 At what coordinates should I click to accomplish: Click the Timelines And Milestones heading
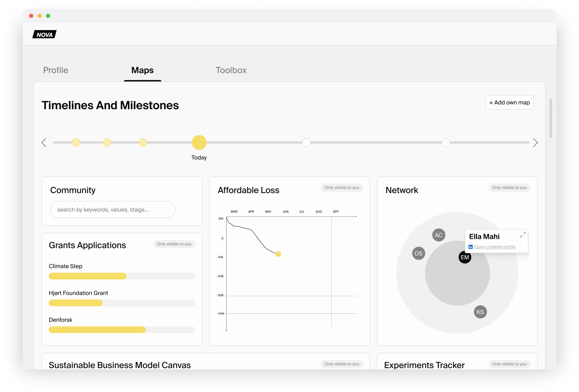click(110, 105)
